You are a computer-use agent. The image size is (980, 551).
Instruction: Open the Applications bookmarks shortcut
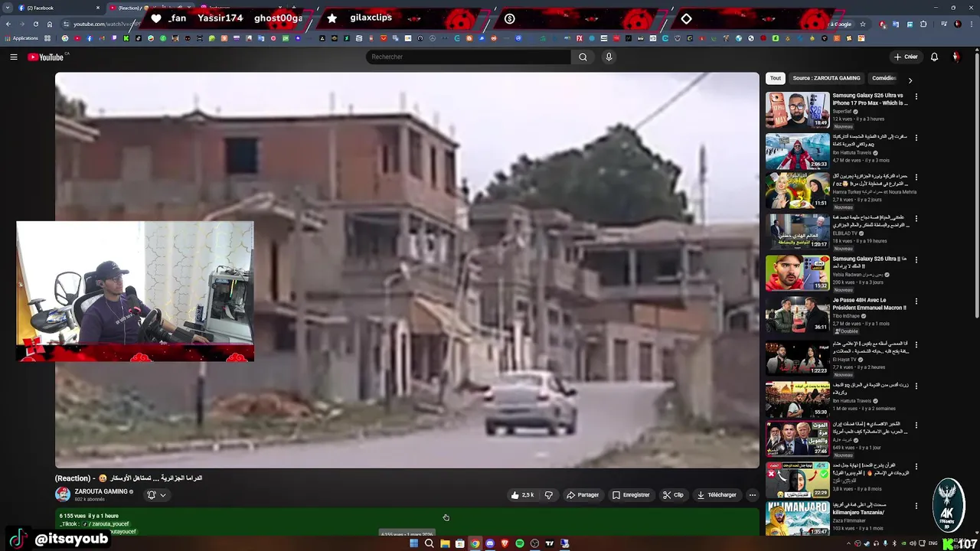[x=21, y=38]
